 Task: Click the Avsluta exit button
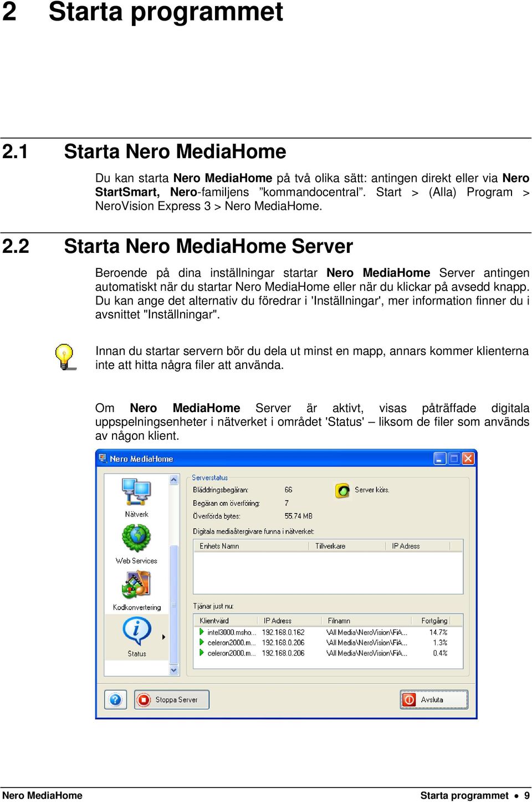(434, 699)
